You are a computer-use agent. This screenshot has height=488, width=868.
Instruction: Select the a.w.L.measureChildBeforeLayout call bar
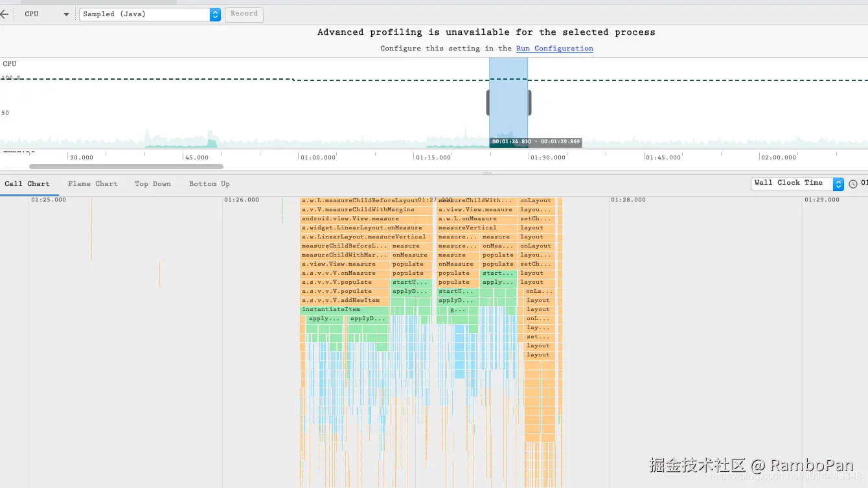click(x=367, y=201)
